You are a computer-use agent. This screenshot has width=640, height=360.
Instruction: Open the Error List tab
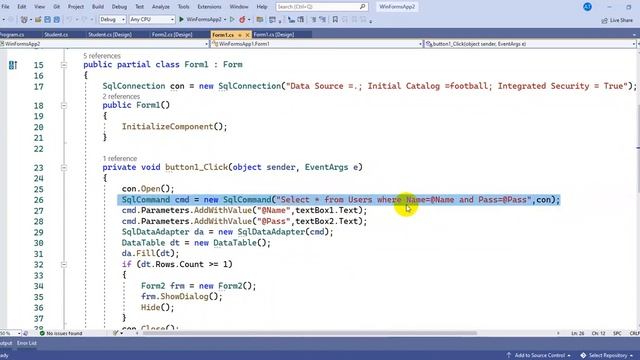27,343
